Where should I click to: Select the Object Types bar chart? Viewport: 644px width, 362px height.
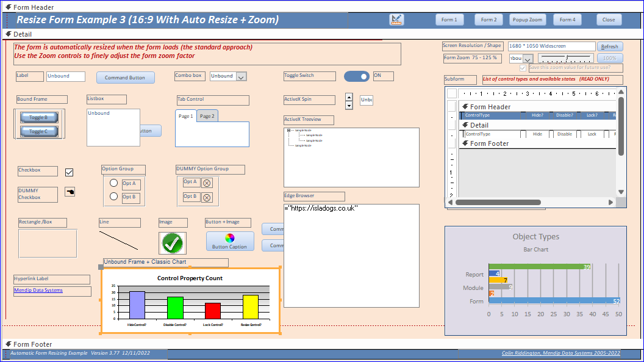click(x=535, y=281)
